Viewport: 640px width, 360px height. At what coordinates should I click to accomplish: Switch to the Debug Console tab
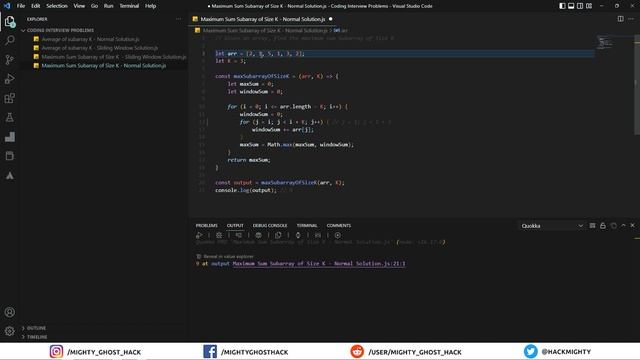pos(270,225)
